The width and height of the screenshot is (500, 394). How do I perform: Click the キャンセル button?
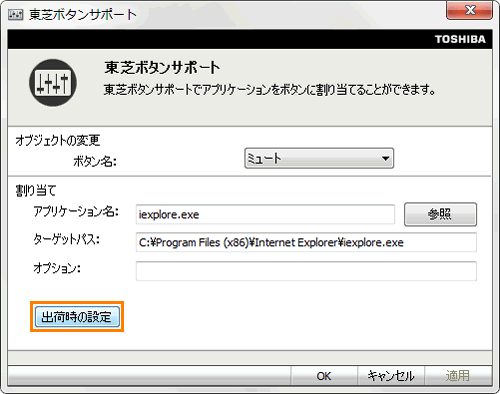391,376
